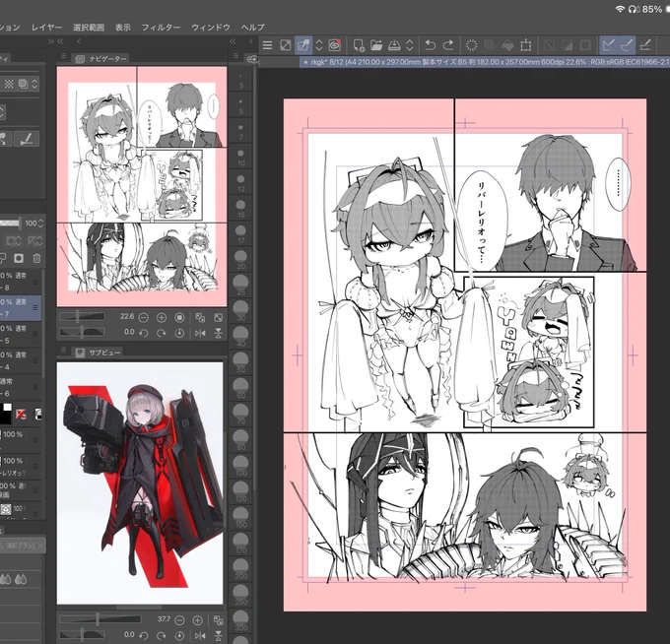This screenshot has height=644, width=670.
Task: Flip canvas horizontally in the Navigator
Action: point(200,333)
